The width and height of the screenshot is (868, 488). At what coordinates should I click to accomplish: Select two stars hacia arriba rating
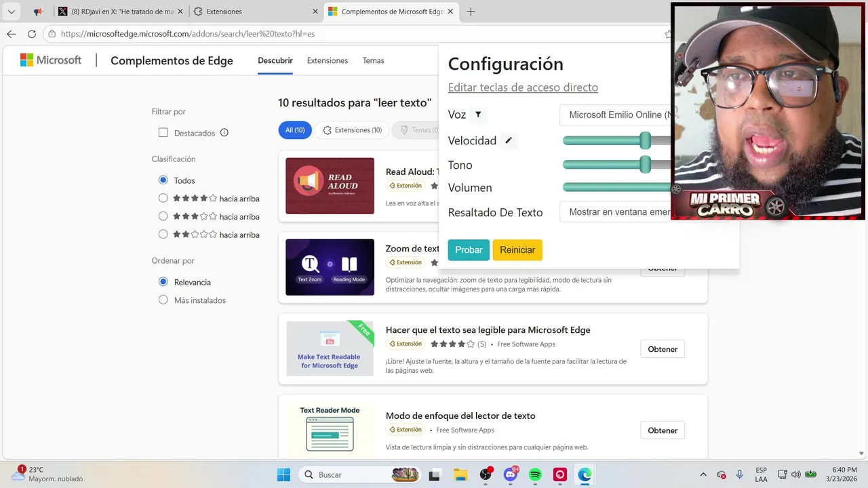point(163,235)
